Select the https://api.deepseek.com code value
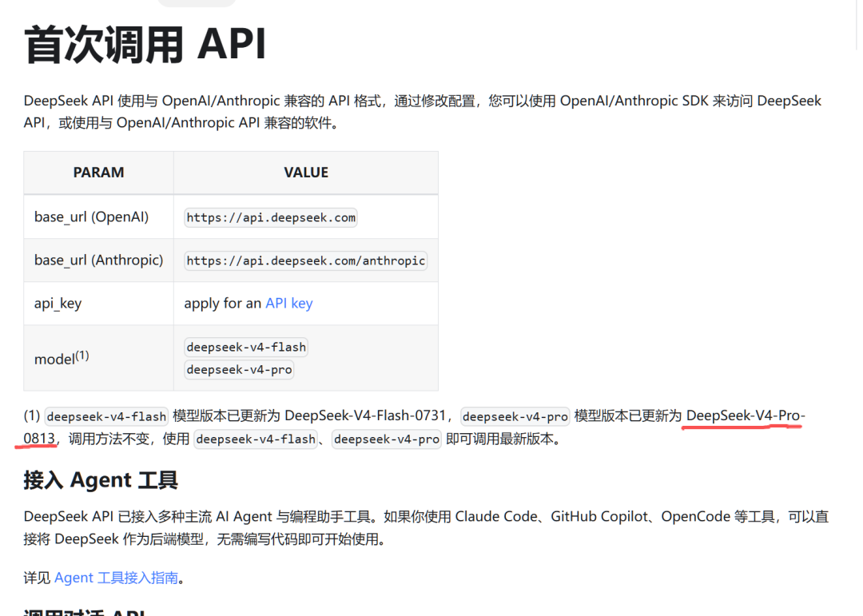 tap(271, 217)
